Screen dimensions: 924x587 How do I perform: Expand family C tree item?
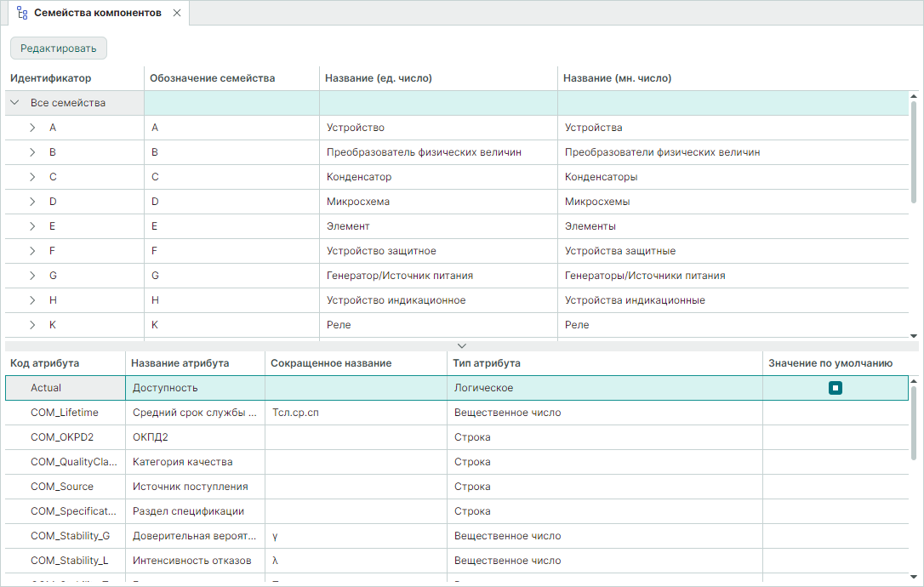(x=32, y=177)
